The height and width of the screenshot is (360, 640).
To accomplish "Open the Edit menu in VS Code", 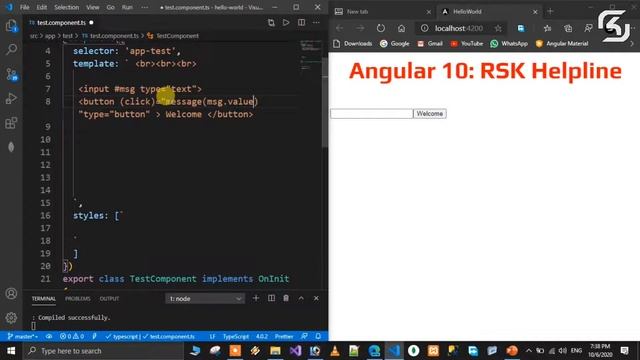I will (42, 7).
